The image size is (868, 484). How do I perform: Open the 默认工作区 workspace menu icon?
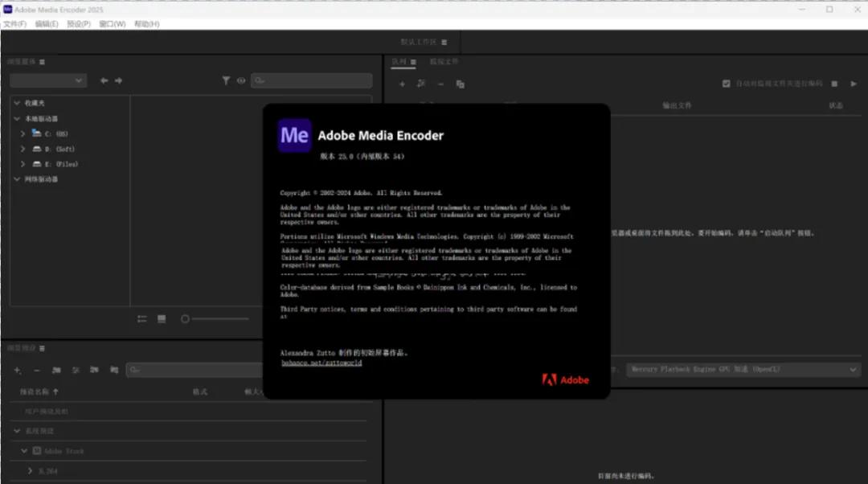(444, 42)
